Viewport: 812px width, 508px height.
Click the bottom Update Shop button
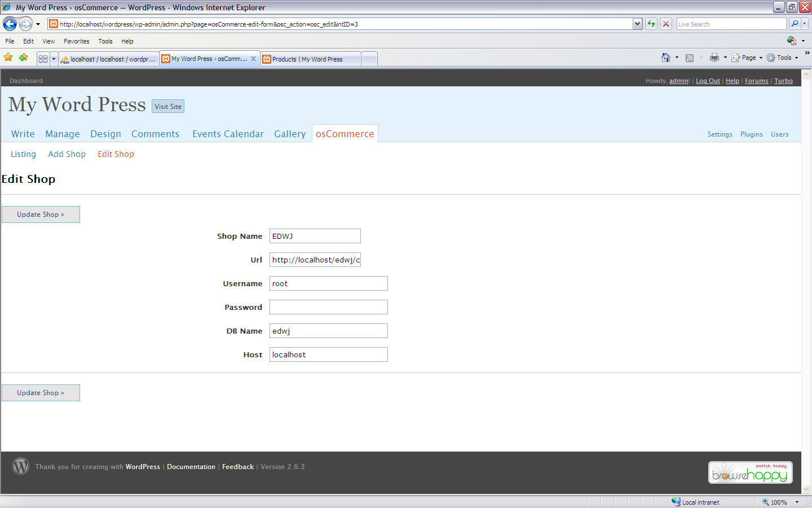tap(41, 393)
